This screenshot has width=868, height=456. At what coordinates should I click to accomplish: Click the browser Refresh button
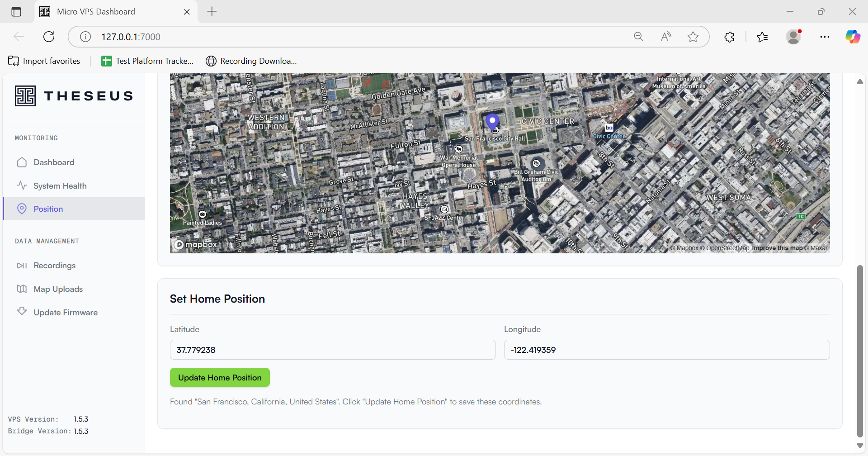pos(49,37)
